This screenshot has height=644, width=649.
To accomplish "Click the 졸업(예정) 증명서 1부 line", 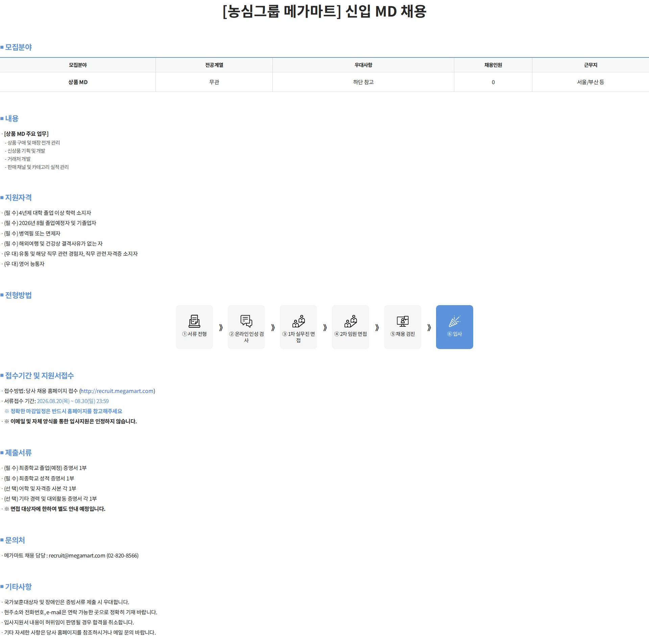I will click(45, 468).
